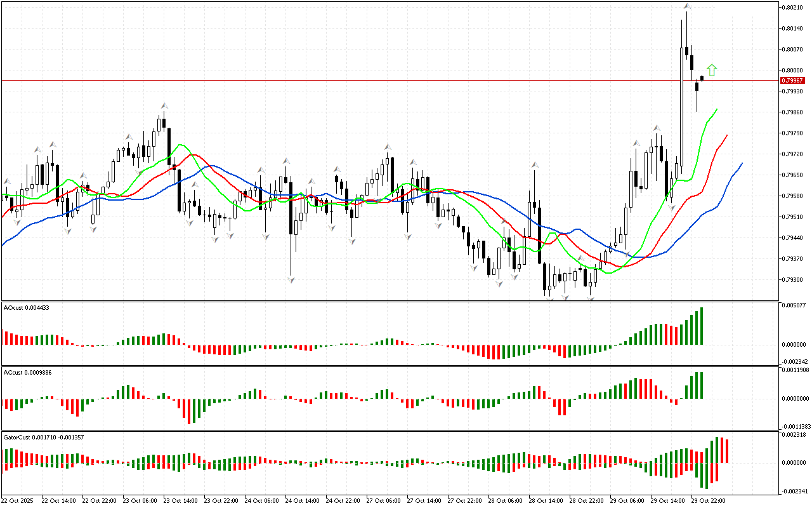Click the current price tag 0.79967
Image resolution: width=812 pixels, height=508 pixels.
pos(790,81)
